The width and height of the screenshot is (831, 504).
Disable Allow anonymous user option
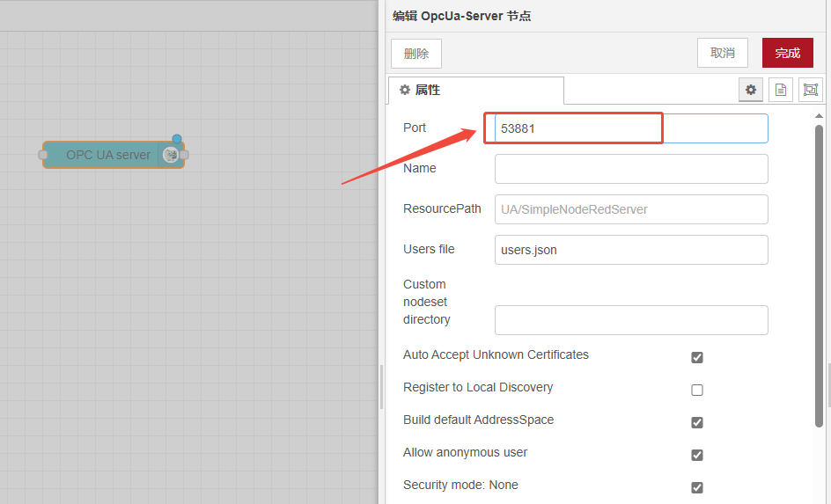697,455
